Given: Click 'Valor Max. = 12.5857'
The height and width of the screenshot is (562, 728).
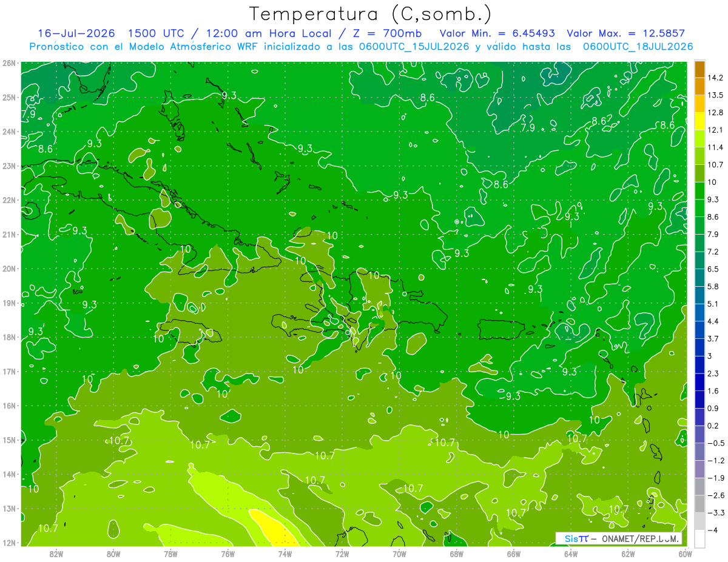Looking at the screenshot, I should coord(625,33).
